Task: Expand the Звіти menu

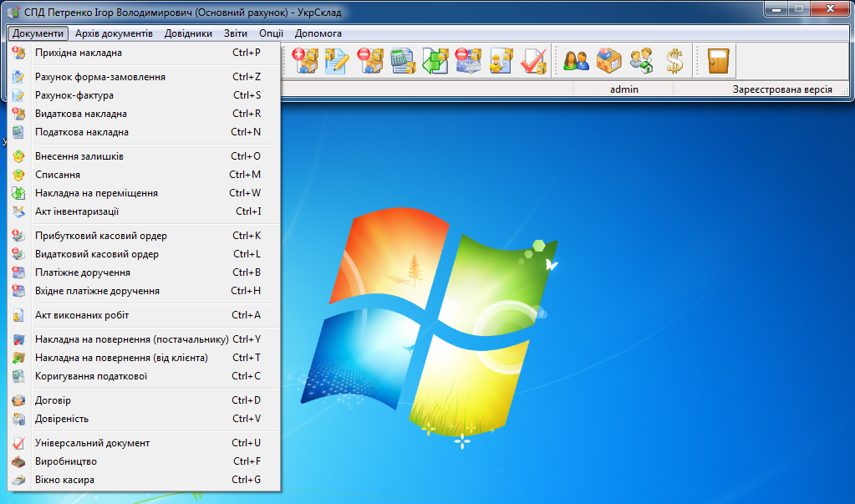Action: coord(236,33)
